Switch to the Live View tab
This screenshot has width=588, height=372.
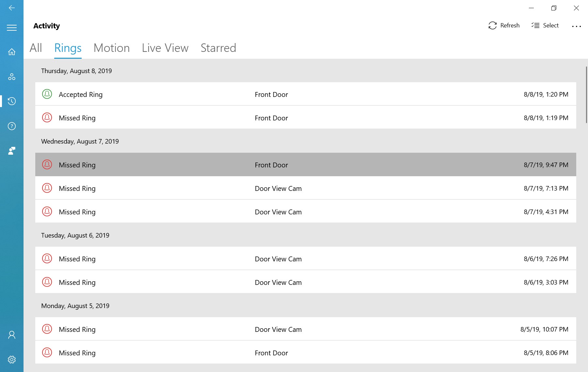tap(165, 48)
